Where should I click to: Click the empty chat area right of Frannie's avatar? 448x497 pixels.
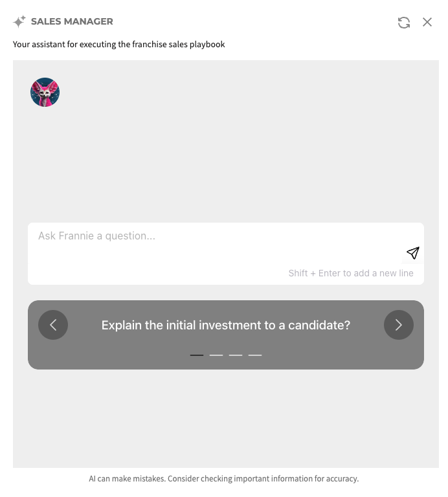click(x=241, y=93)
